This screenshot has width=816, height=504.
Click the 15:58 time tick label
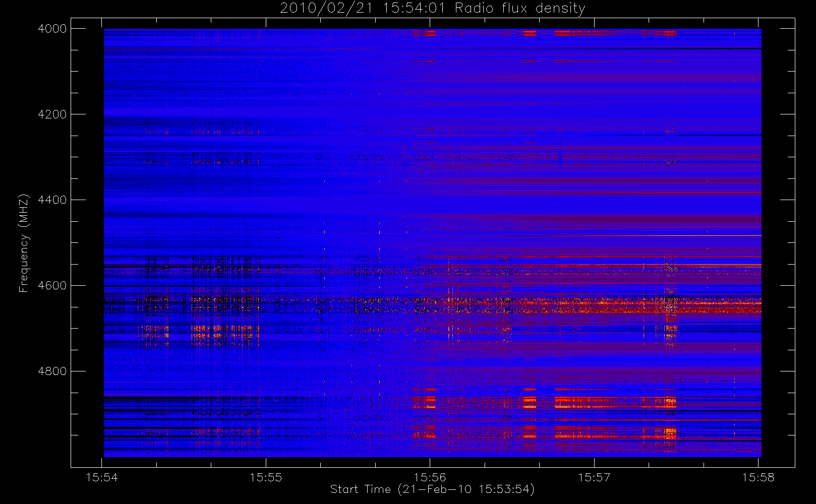(758, 477)
